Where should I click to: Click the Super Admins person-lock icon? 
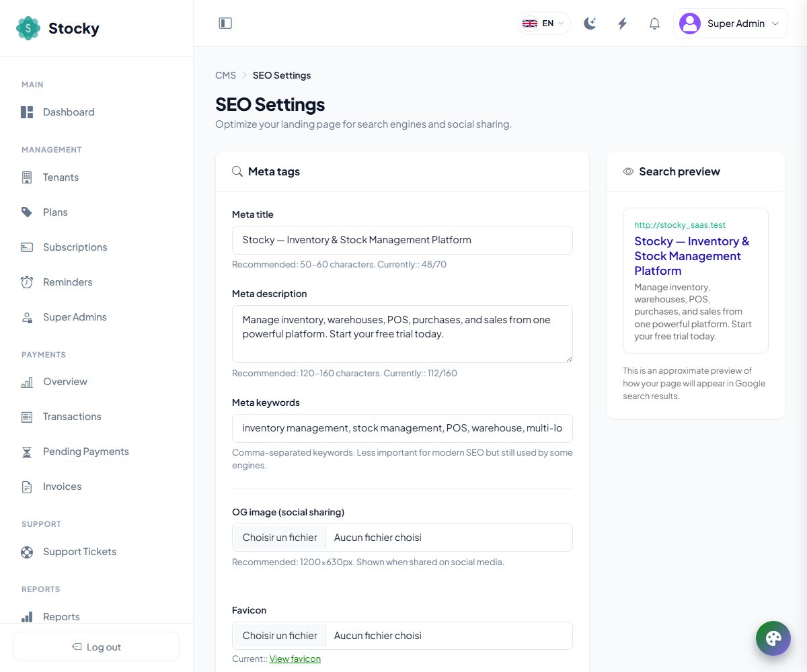pos(27,317)
